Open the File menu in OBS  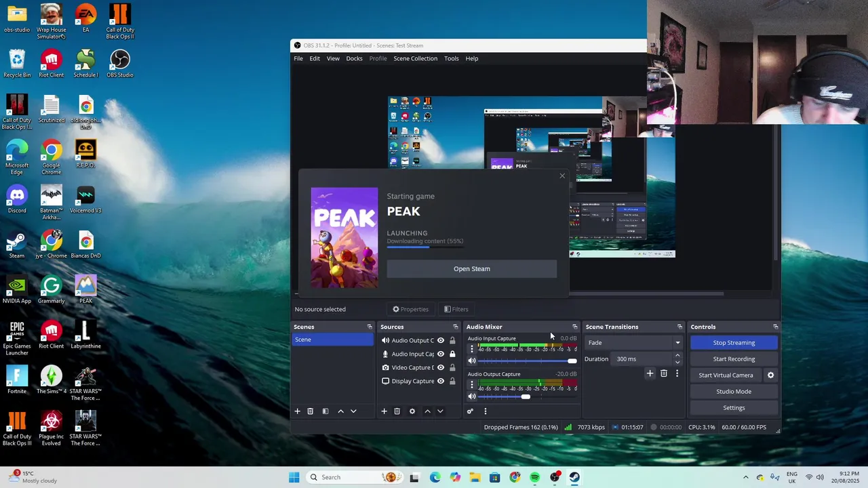[x=298, y=58]
